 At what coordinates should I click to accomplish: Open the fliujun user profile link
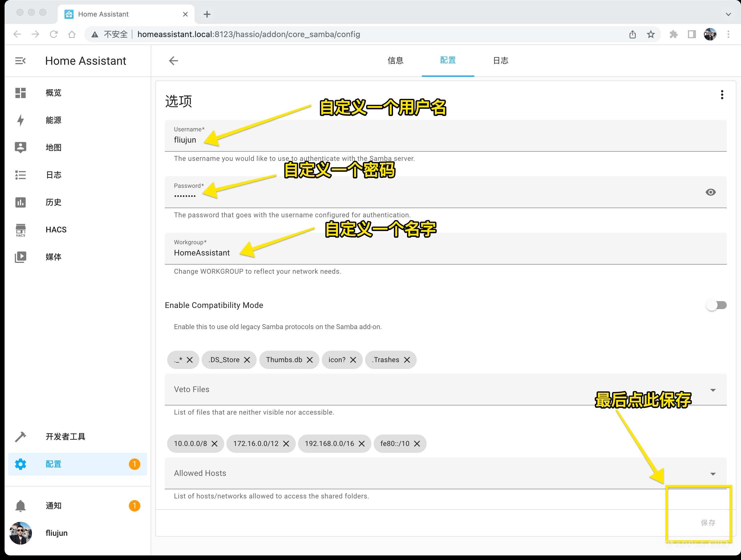(56, 533)
